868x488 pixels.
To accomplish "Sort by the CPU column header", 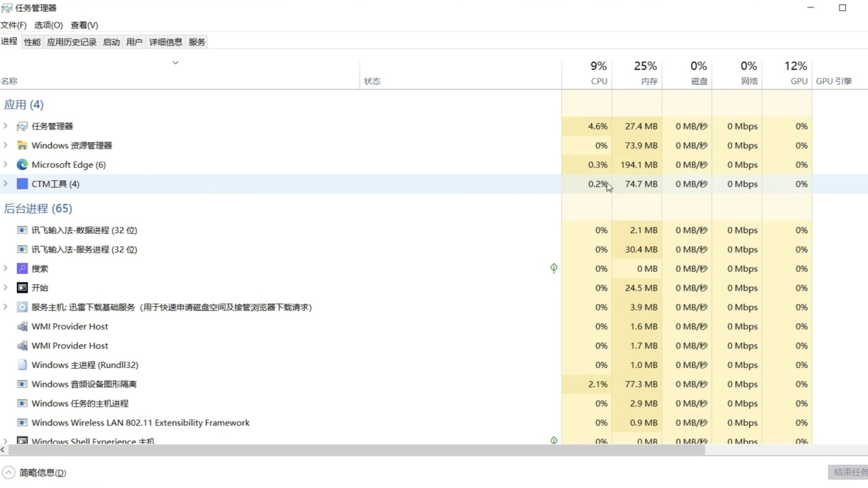I will pyautogui.click(x=587, y=74).
